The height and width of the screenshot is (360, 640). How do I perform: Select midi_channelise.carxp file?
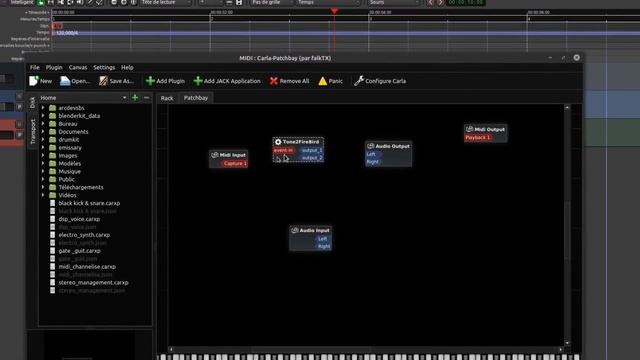pos(87,267)
